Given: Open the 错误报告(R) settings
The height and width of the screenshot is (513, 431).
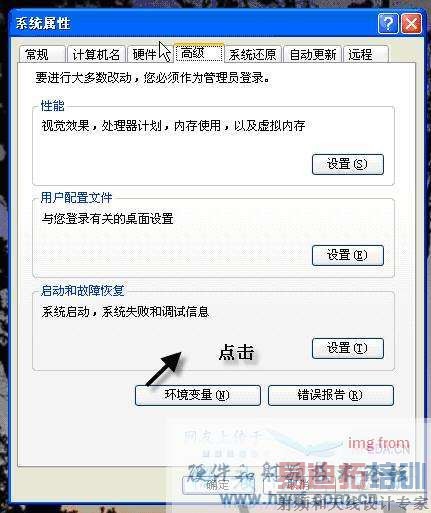Looking at the screenshot, I should click(x=331, y=395).
